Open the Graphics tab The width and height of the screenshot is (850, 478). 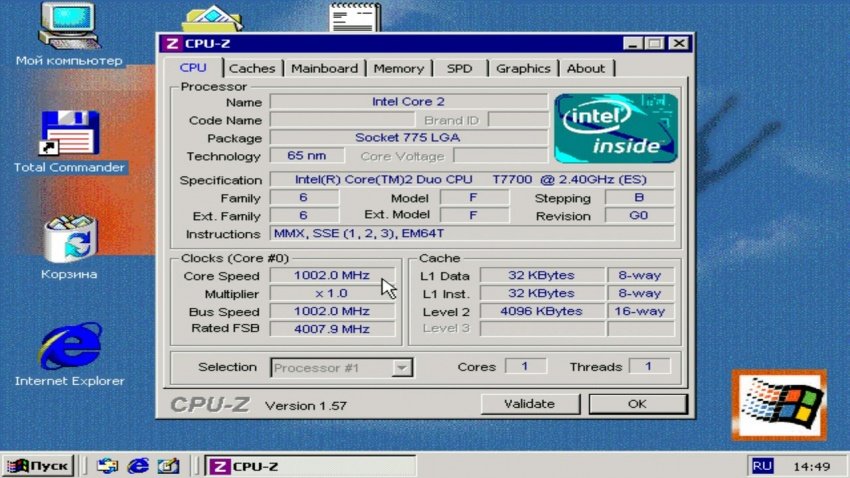pos(523,68)
